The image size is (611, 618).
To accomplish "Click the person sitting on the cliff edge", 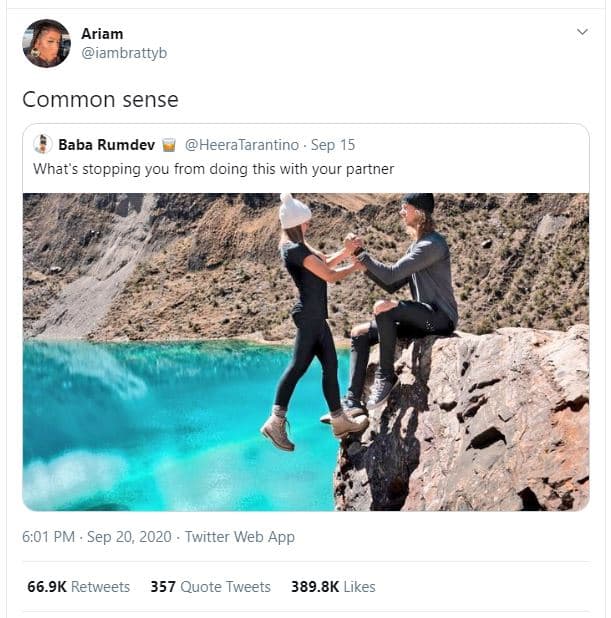I will (x=408, y=290).
